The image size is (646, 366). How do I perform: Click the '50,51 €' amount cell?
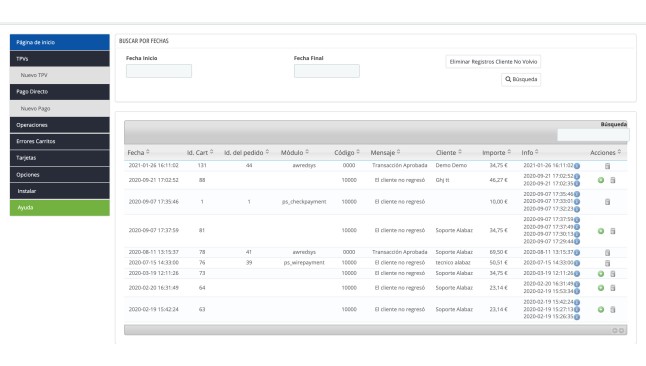click(499, 263)
